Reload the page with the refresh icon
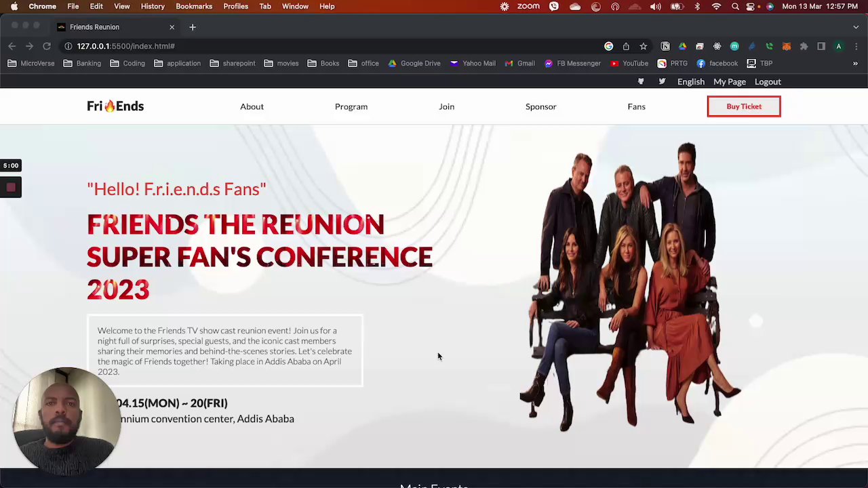 point(47,46)
